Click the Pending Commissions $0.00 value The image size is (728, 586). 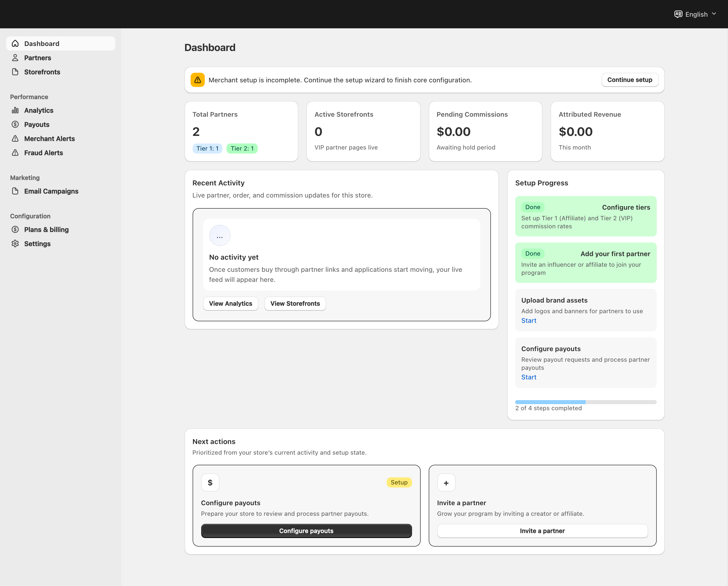[453, 132]
